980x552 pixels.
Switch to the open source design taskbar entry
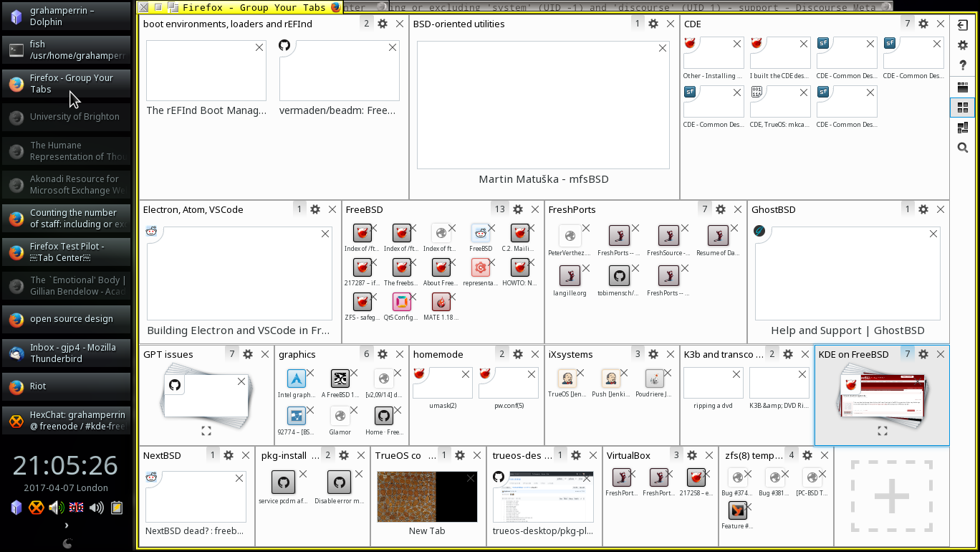(x=67, y=319)
